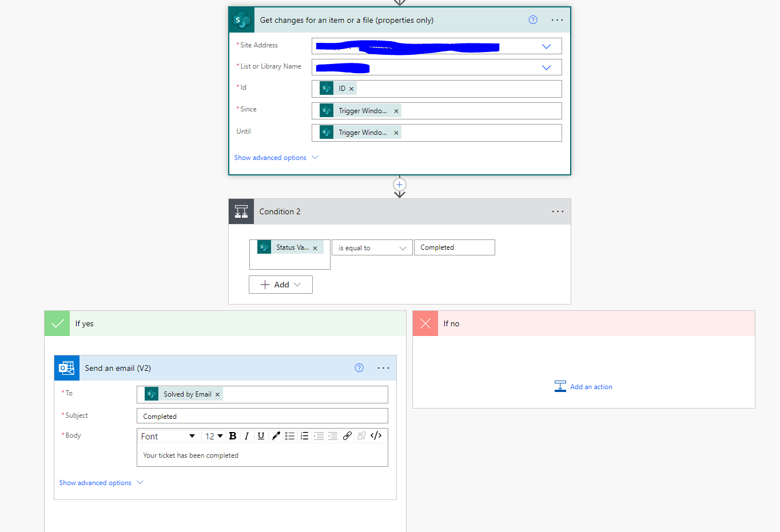780x532 pixels.
Task: Open the font color picker in email editor
Action: click(276, 435)
